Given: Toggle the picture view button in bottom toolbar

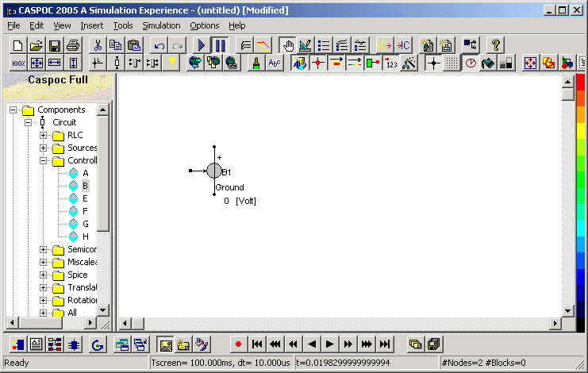Looking at the screenshot, I should (166, 344).
